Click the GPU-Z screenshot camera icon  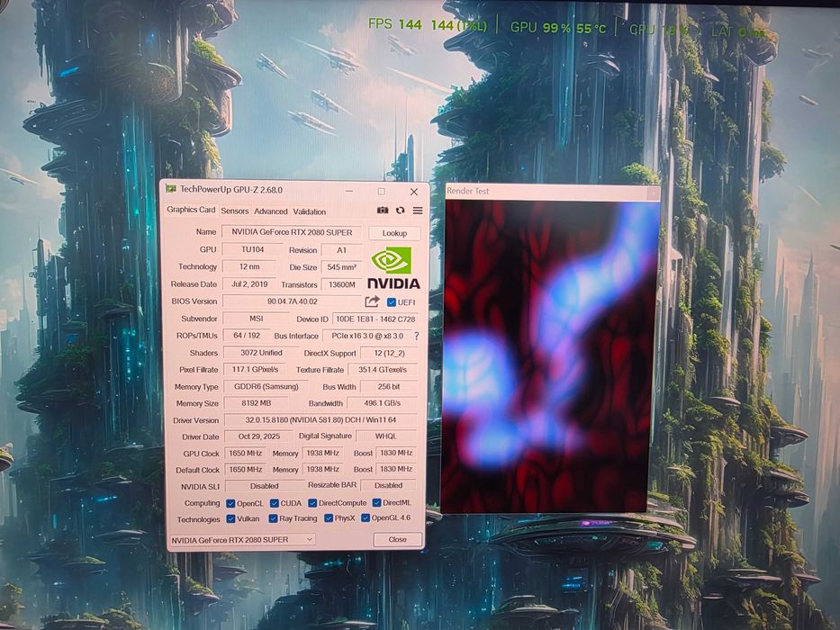(382, 210)
